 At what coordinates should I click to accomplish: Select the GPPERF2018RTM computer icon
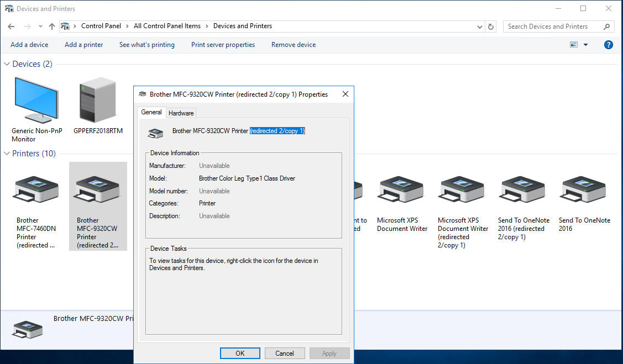(98, 99)
